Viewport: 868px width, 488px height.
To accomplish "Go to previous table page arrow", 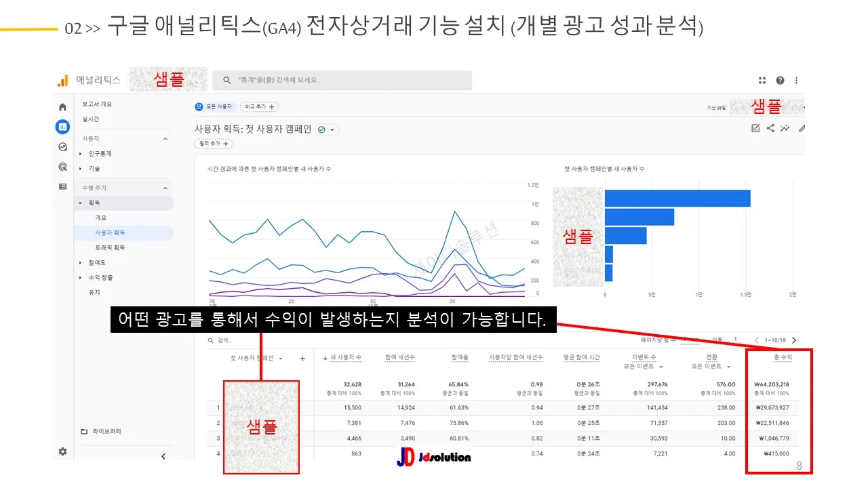I will pyautogui.click(x=757, y=340).
